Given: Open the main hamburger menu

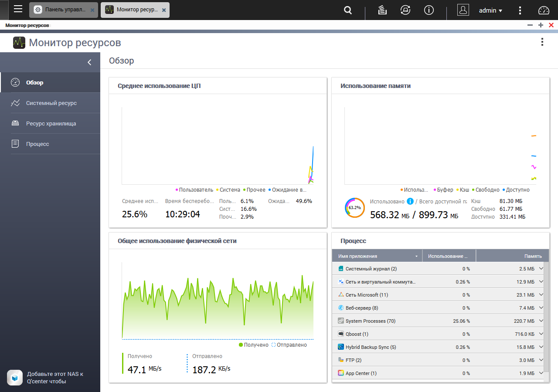Looking at the screenshot, I should (18, 10).
